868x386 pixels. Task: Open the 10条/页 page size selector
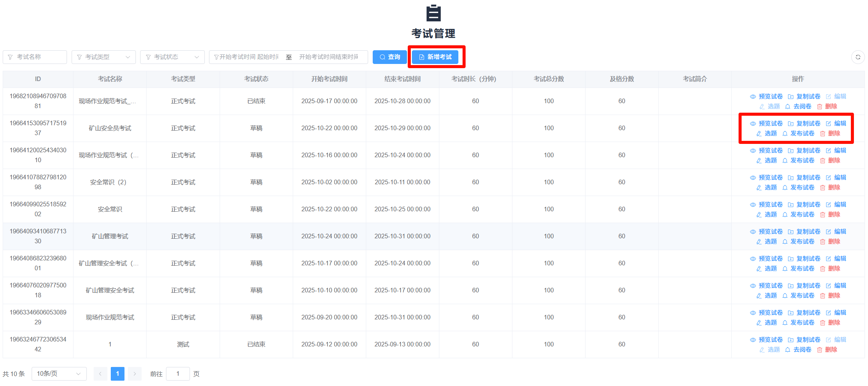click(x=59, y=374)
